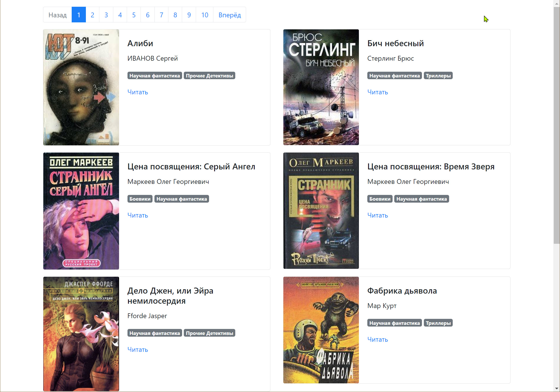Viewport: 560px width, 392px height.
Task: Click the Алиби magazine cover thumbnail
Action: (x=81, y=87)
